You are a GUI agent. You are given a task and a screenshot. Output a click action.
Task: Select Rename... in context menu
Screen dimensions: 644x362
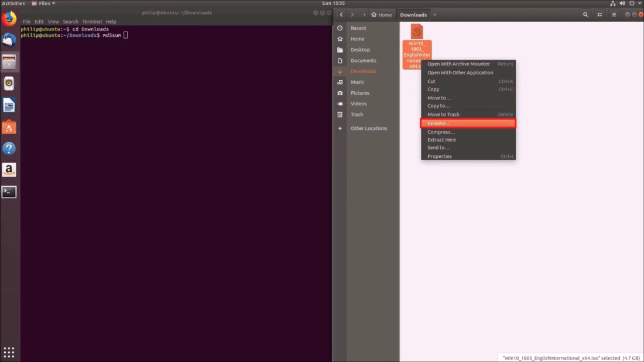pyautogui.click(x=468, y=123)
